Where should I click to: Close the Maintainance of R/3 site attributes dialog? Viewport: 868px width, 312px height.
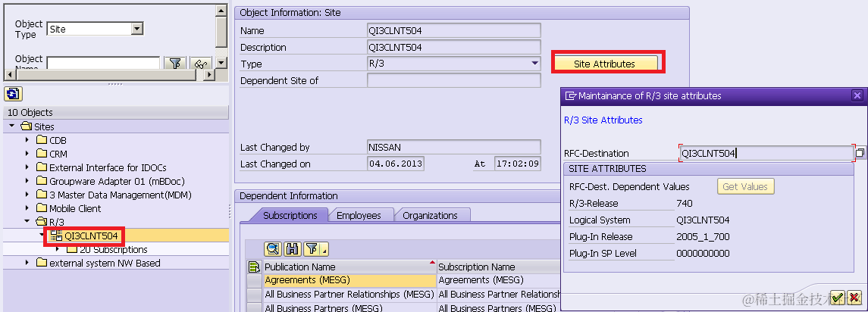pos(857,95)
